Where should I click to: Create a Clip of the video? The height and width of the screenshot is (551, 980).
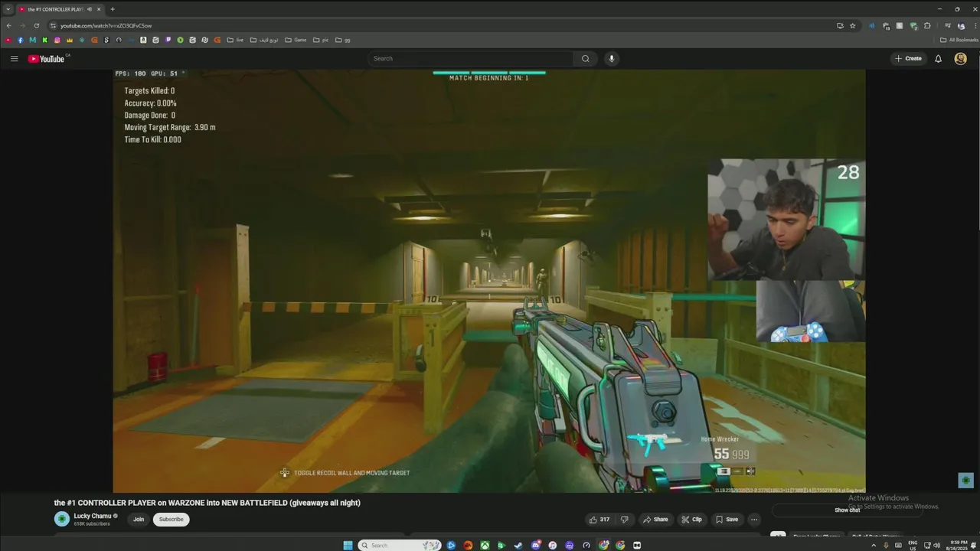pyautogui.click(x=691, y=520)
